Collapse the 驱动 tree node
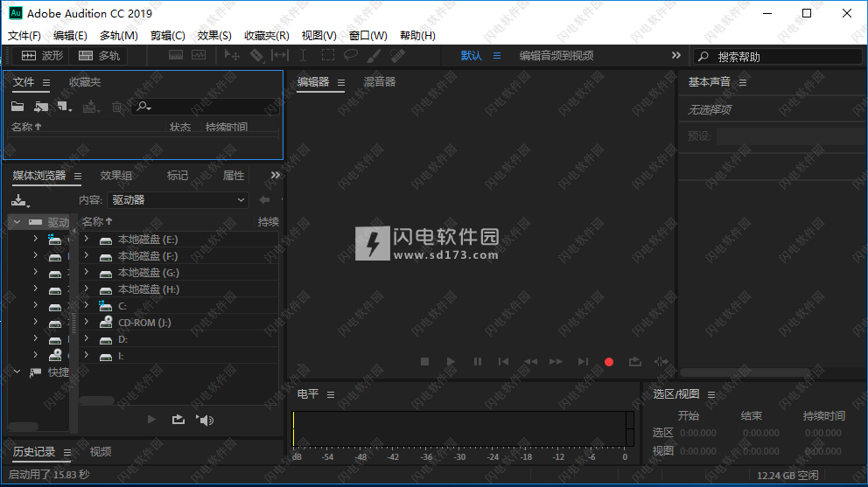Screen dimensions: 868x487 [x=17, y=222]
